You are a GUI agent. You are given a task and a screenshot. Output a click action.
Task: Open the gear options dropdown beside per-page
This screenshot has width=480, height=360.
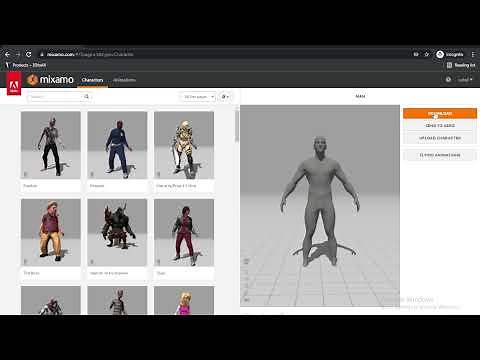click(225, 97)
